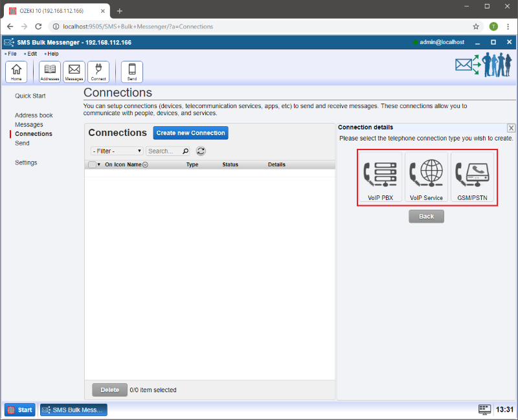
Task: Open Address book in the sidebar
Action: point(34,115)
